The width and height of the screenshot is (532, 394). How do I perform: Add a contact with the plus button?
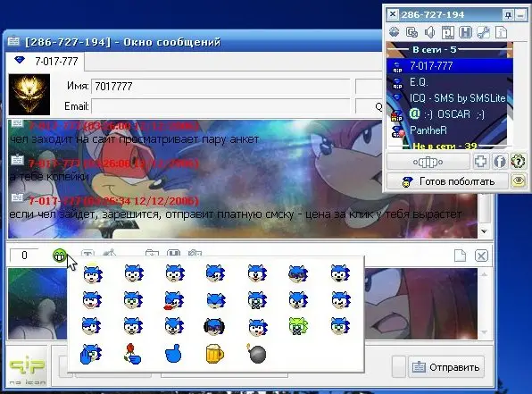coord(480,162)
